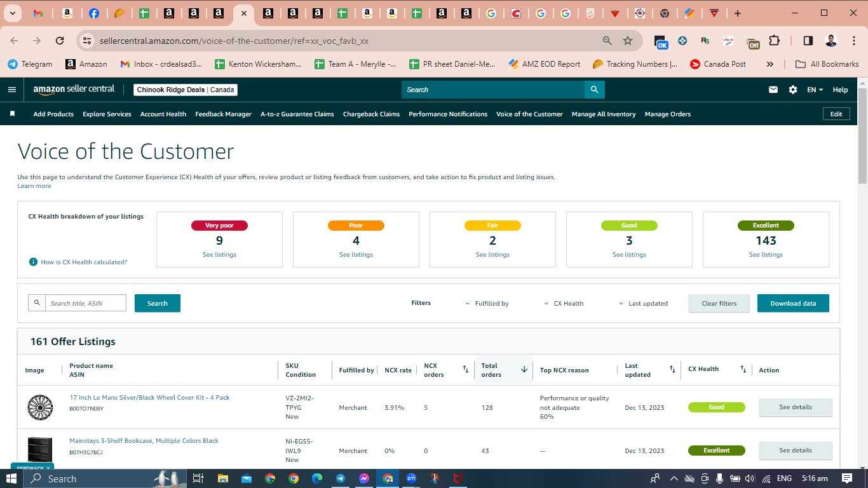Click the Download data button
Screen dimensions: 868x488
(x=793, y=303)
